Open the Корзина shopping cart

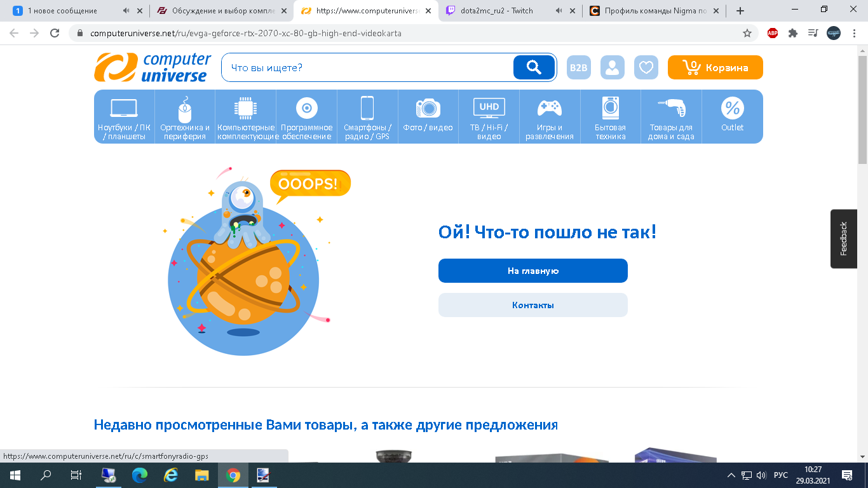coord(714,67)
